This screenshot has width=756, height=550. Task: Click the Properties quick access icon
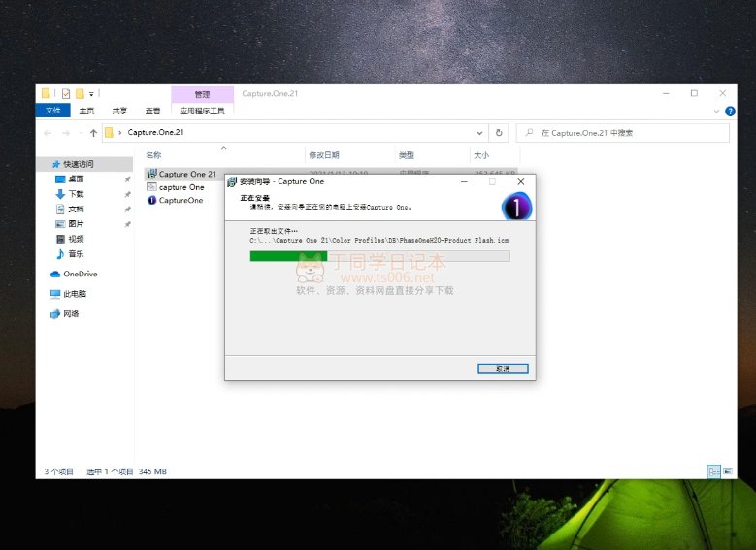(x=66, y=93)
